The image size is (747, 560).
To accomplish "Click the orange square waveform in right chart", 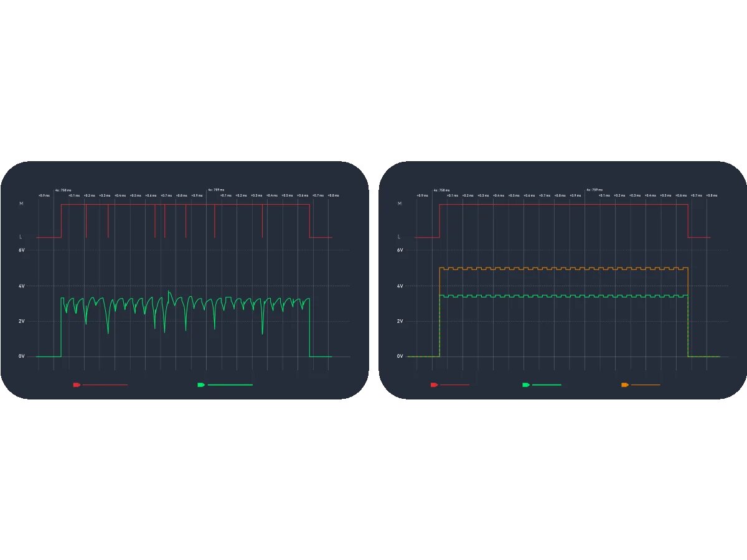I will 560,268.
